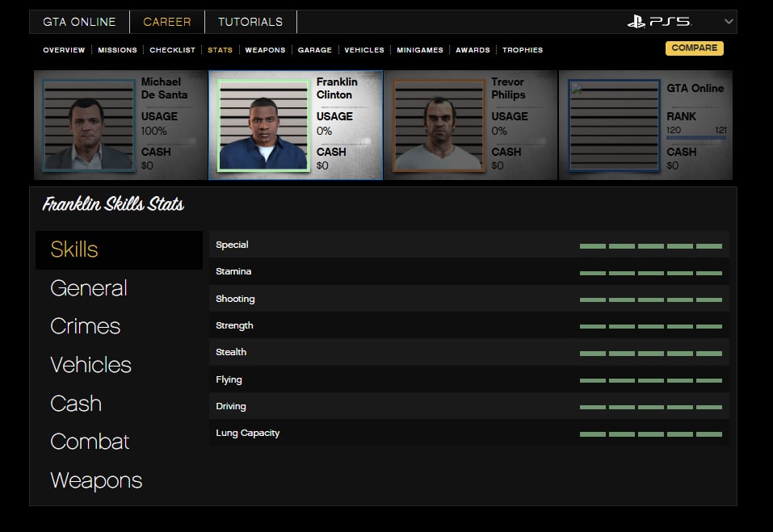Screen dimensions: 773x532
Task: Open the Missions section
Action: [x=117, y=50]
